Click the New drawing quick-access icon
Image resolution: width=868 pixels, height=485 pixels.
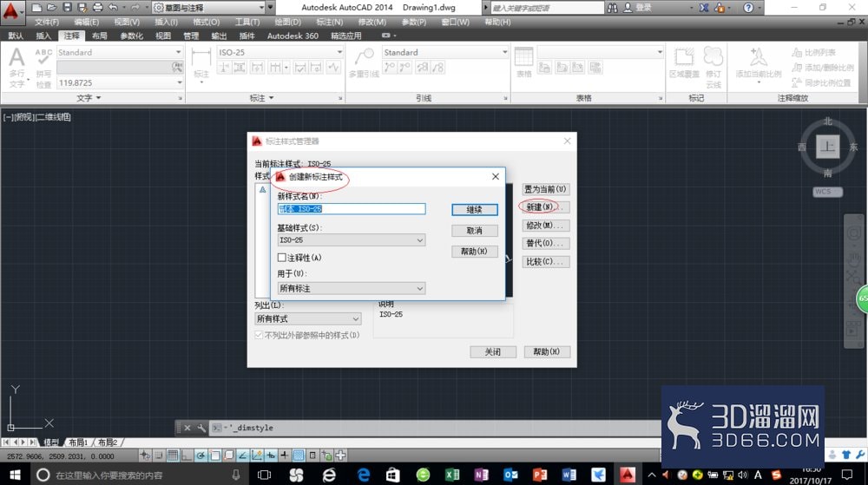point(36,8)
